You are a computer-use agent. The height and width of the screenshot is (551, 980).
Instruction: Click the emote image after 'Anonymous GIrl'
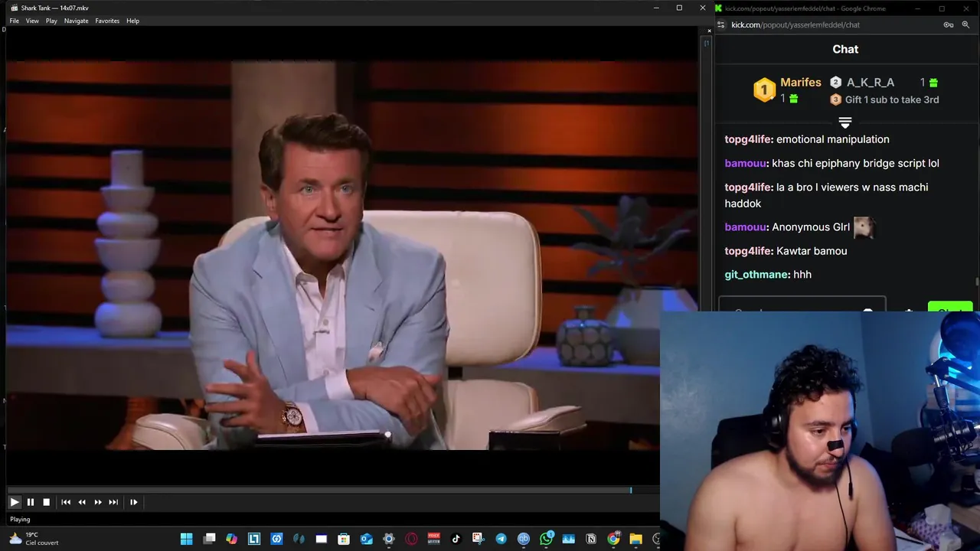(x=864, y=227)
